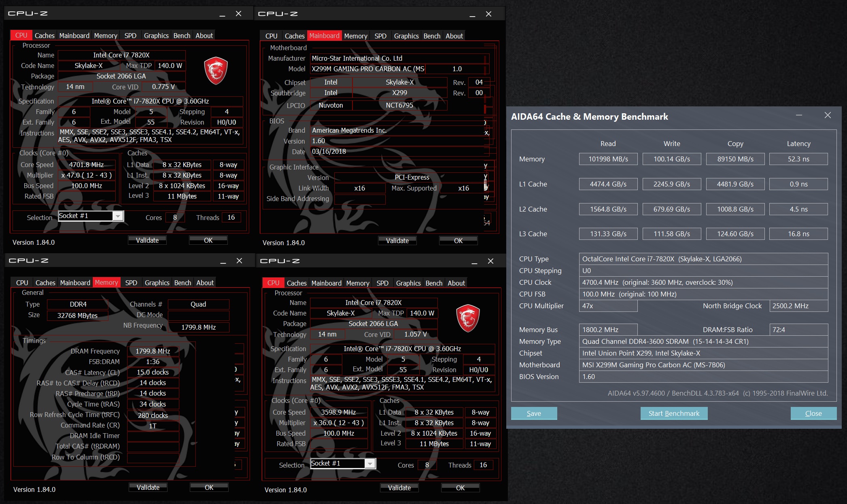Switch to Bench tab in bottom-left Memory CPU-Z window
This screenshot has height=504, width=847.
(x=183, y=283)
